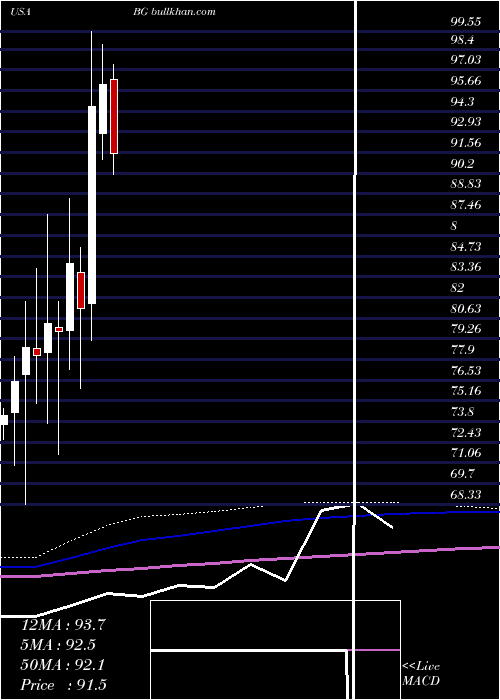500x700 pixels.
Task: Click the tallest white candlestick body
Action: (92, 205)
